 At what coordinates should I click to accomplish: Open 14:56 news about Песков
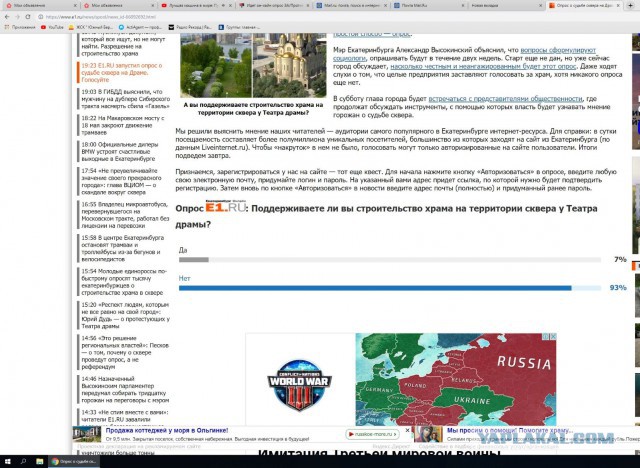tap(125, 352)
